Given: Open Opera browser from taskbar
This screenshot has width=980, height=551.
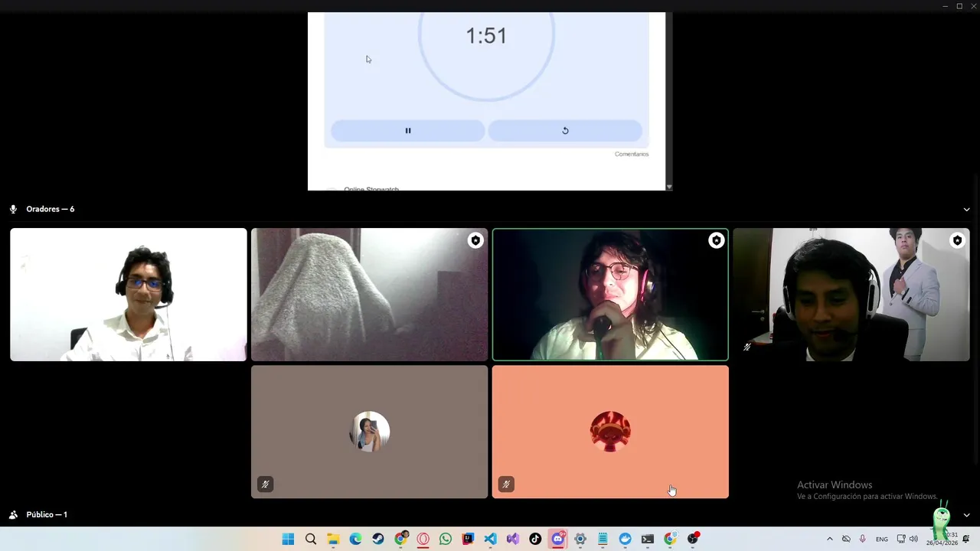Looking at the screenshot, I should 423,539.
